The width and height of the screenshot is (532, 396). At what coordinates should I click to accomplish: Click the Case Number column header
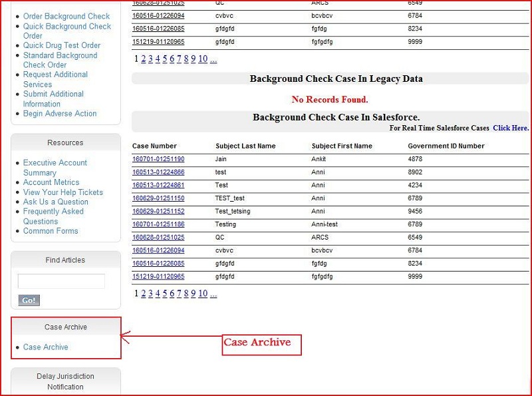click(x=154, y=146)
